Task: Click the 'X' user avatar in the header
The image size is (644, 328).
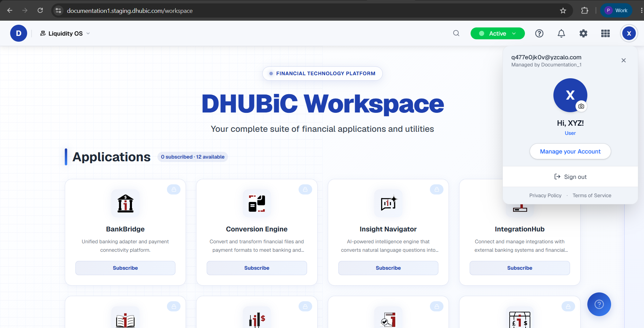Action: (x=629, y=33)
